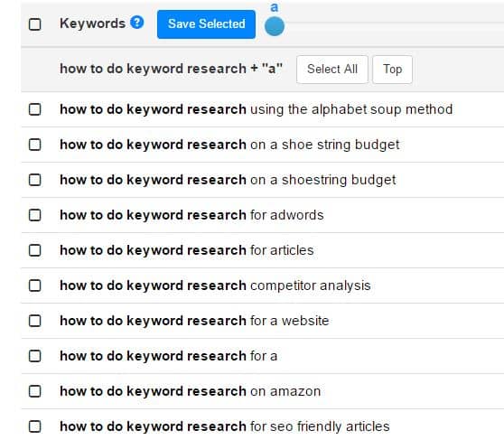The height and width of the screenshot is (440, 504).
Task: Check the for a website keyword
Action: click(x=34, y=321)
